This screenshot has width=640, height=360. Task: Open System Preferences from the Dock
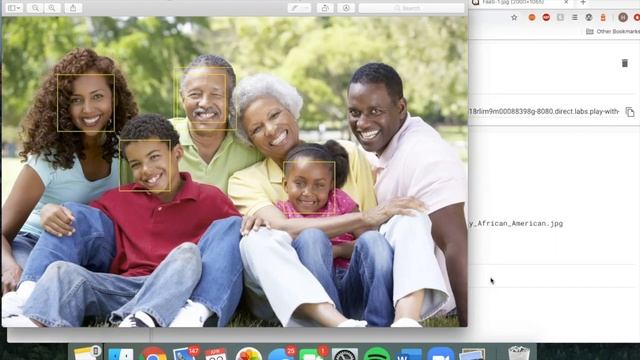[x=344, y=353]
